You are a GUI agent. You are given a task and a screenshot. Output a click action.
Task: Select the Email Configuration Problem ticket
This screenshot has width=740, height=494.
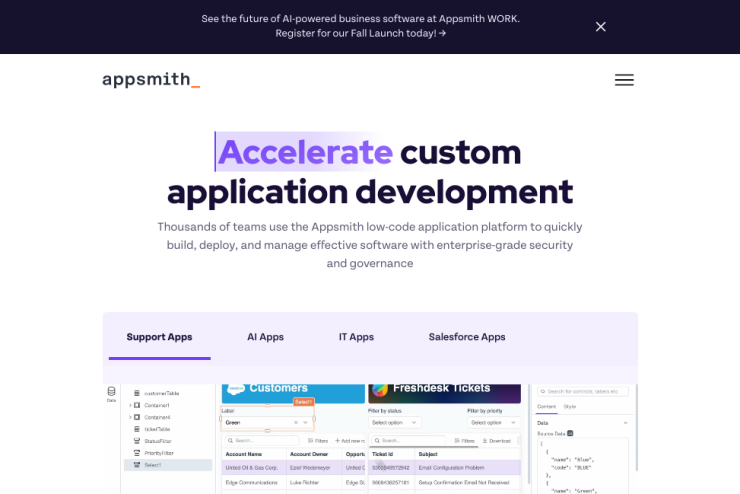(x=451, y=468)
